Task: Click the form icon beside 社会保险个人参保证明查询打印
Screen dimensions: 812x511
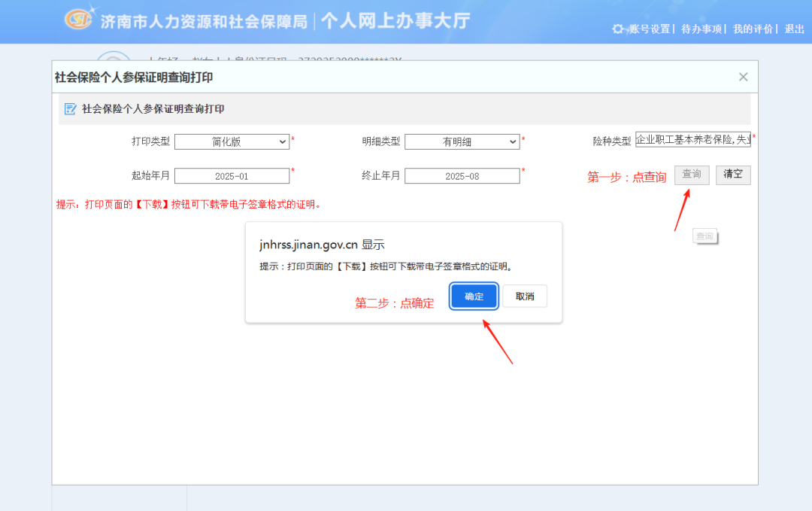Action: 70,109
